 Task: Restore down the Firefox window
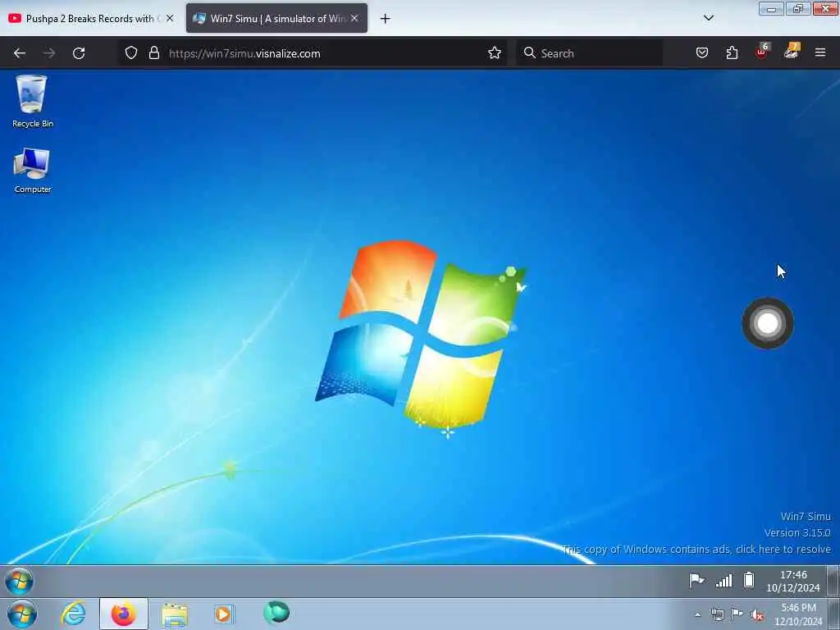click(x=797, y=9)
